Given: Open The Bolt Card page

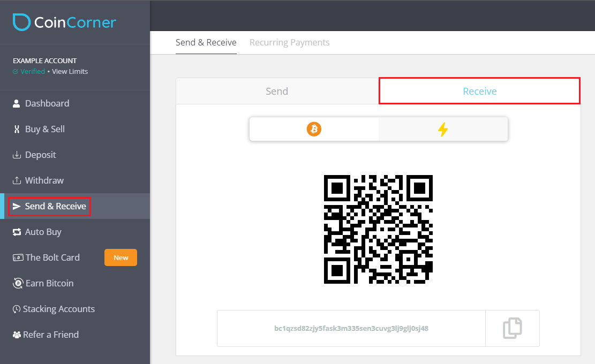Looking at the screenshot, I should click(52, 258).
